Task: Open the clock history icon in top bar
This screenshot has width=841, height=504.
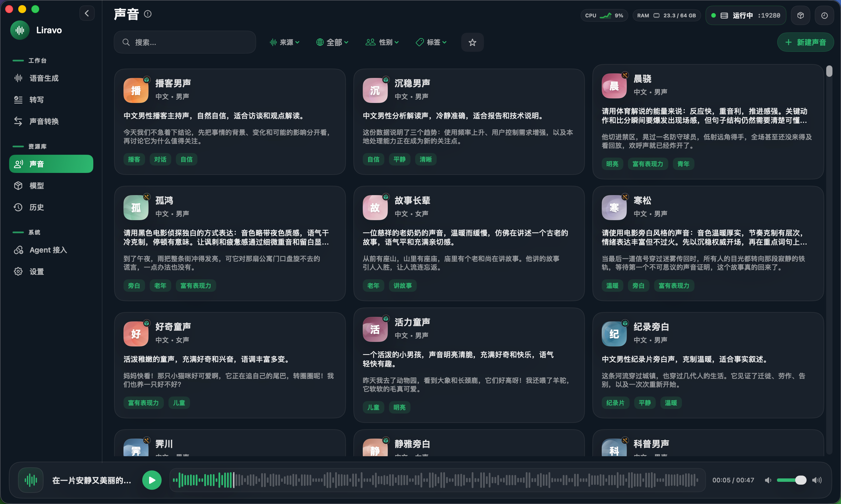Action: 824,15
